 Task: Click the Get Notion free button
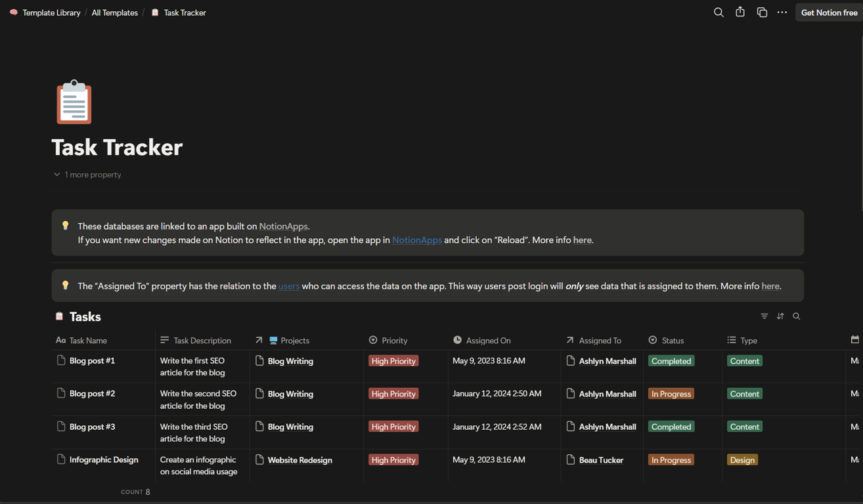tap(829, 12)
